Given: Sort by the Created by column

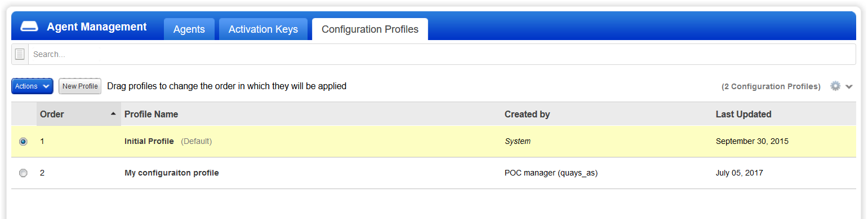Looking at the screenshot, I should [527, 114].
